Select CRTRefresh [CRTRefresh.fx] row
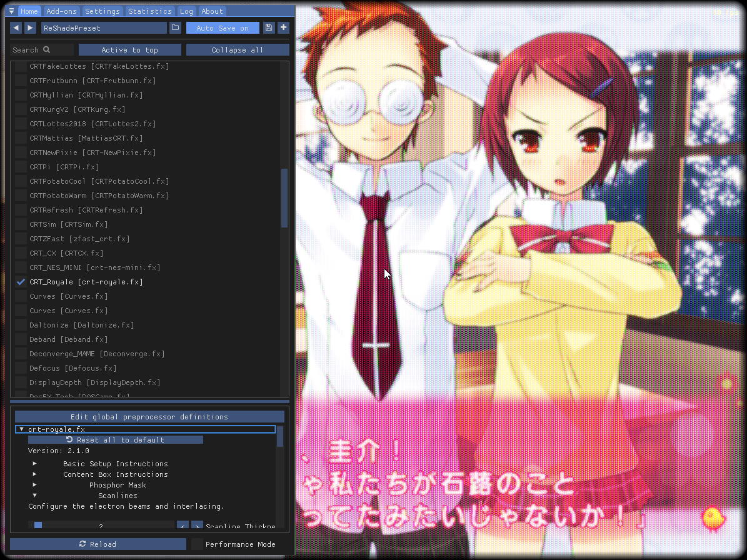The width and height of the screenshot is (747, 560). point(86,209)
